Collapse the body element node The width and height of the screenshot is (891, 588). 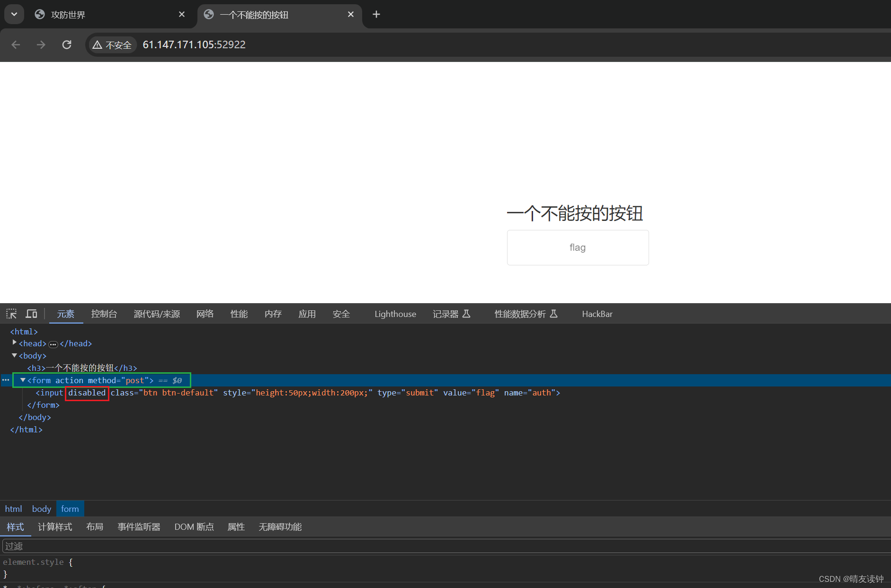coord(14,355)
